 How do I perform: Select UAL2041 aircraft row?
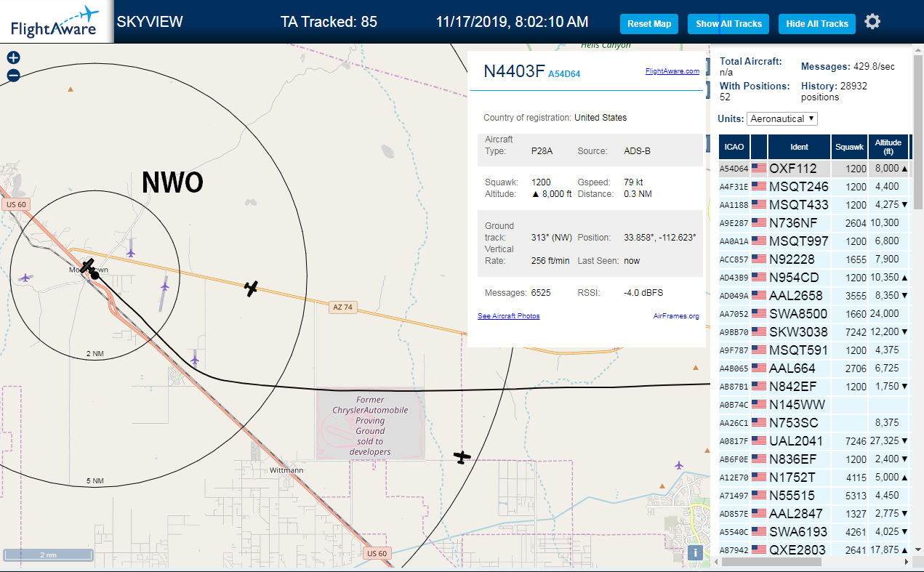815,441
